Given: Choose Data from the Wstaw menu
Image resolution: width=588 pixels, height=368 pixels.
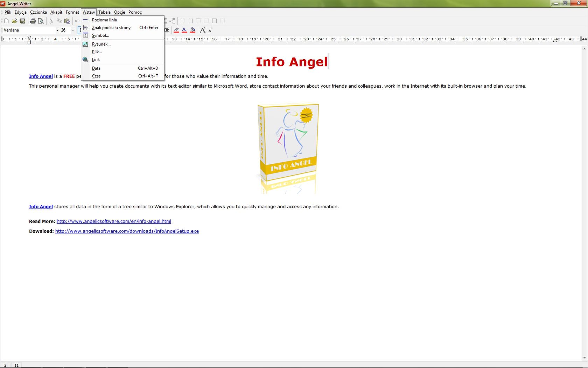Looking at the screenshot, I should (122, 68).
